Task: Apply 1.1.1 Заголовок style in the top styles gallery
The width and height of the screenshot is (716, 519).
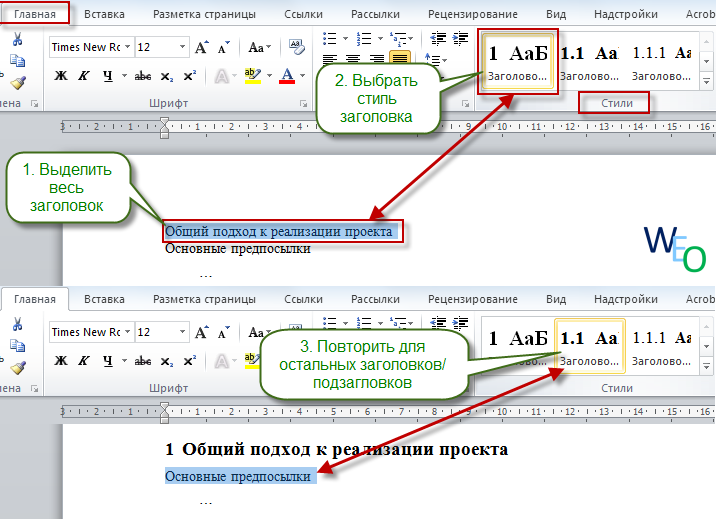Action: click(x=662, y=62)
